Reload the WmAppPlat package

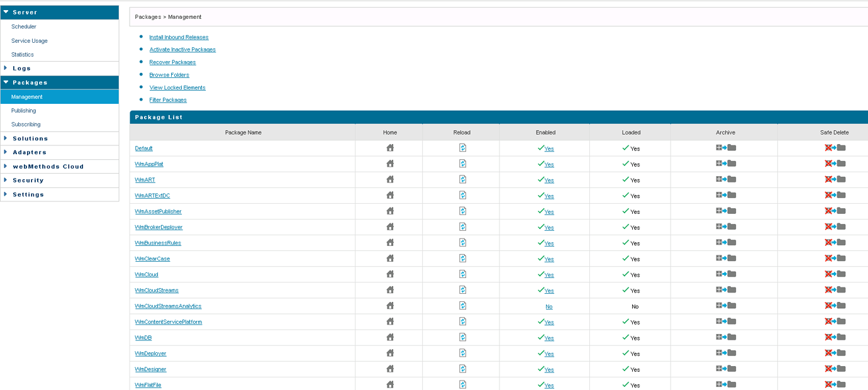coord(462,164)
